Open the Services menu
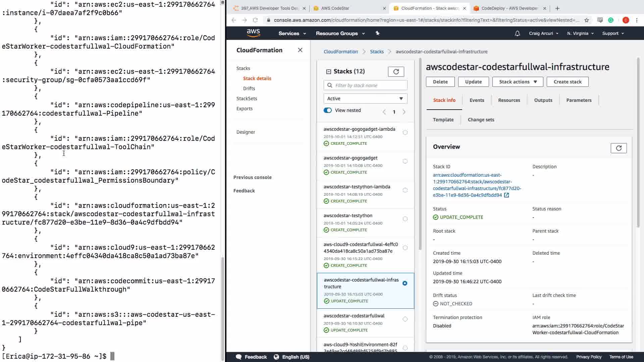This screenshot has height=362, width=644. [292, 34]
